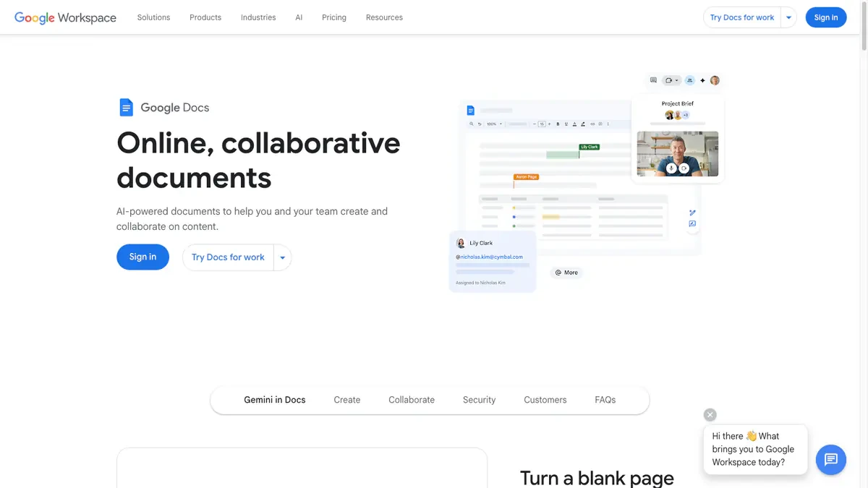Click the people share icon in the illustration

690,80
